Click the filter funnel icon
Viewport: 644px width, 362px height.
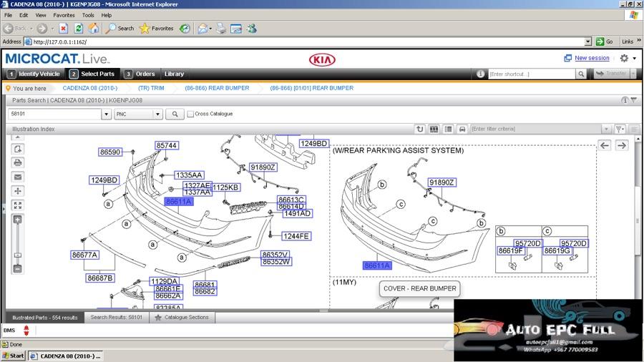(620, 129)
